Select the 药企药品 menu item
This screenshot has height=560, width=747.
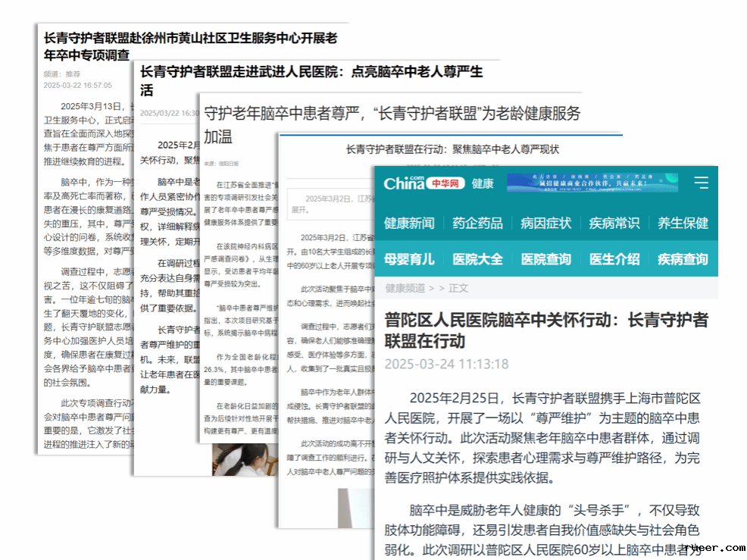[x=477, y=223]
